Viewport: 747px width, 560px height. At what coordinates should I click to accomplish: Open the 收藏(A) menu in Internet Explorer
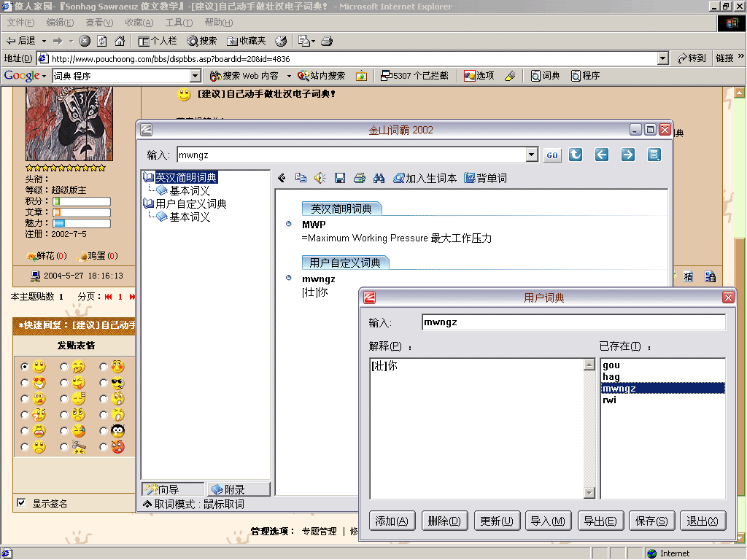(139, 23)
